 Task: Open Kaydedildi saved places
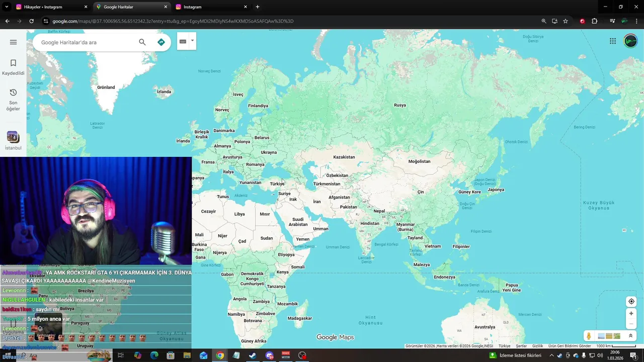[x=13, y=67]
